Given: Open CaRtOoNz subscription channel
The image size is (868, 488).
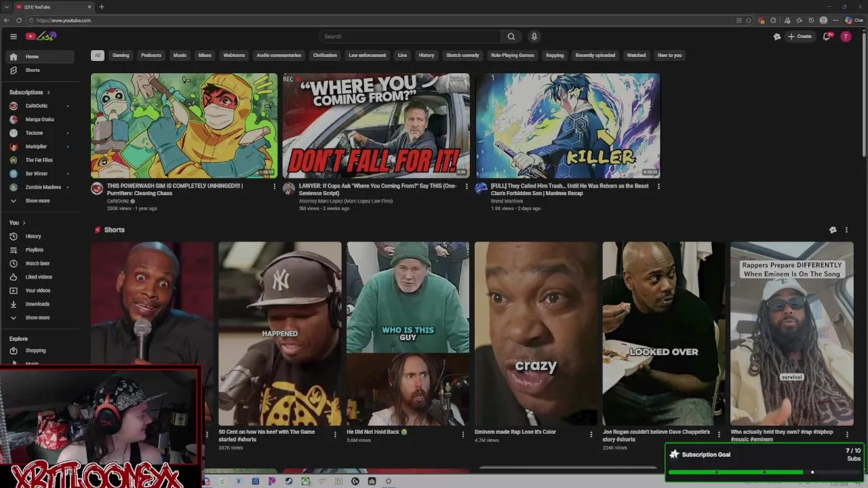Looking at the screenshot, I should pos(40,106).
